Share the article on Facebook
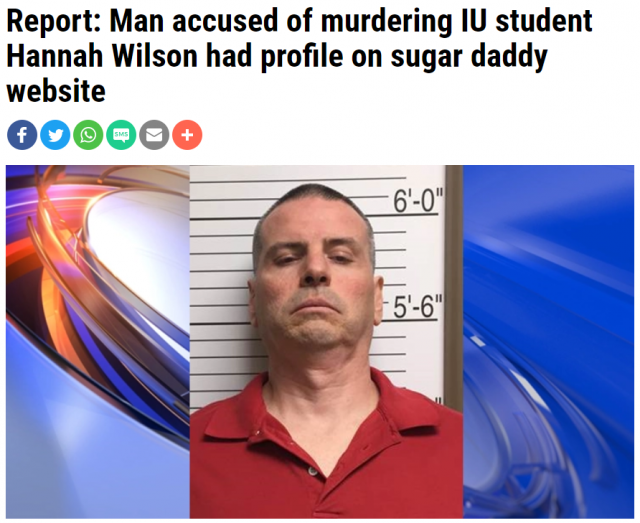Viewport: 640px width, 523px height. point(22,135)
